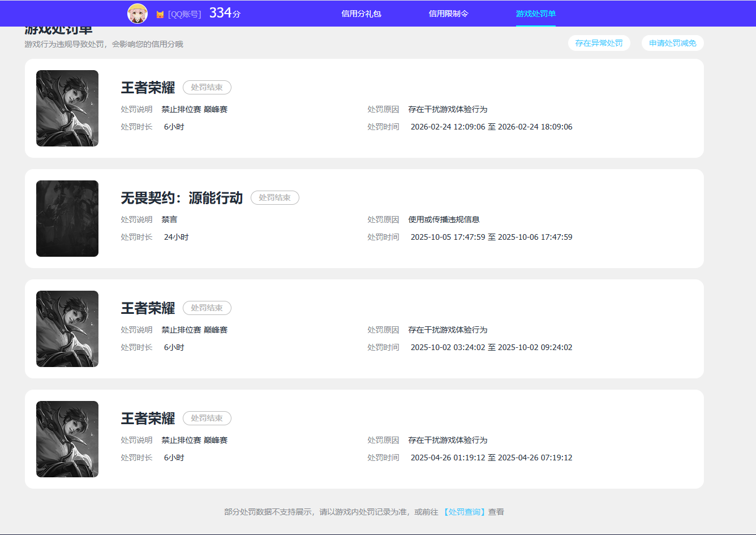Click the 使用或传播违规信息 penalty reason
Viewport: 756px width, 535px height.
pos(444,219)
